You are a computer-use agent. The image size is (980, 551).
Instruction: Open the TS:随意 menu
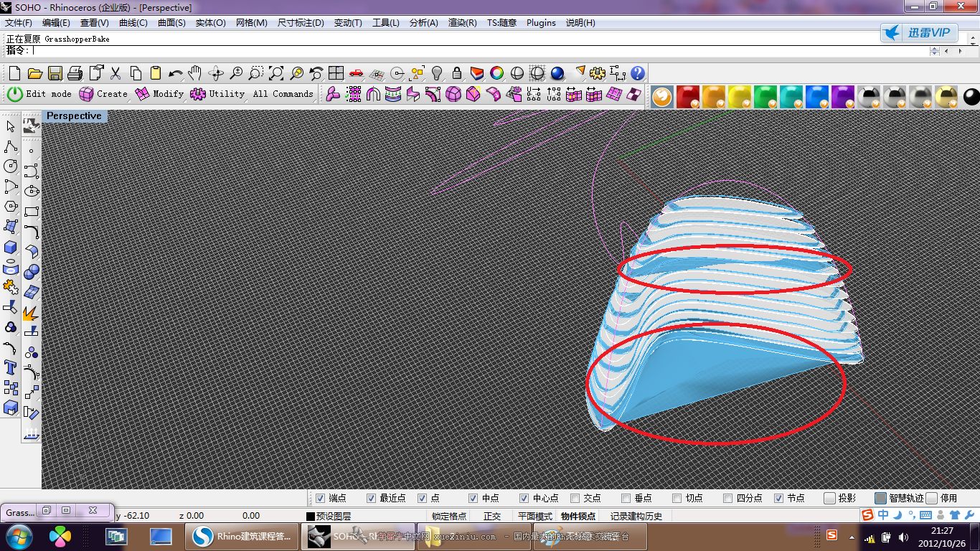501,23
